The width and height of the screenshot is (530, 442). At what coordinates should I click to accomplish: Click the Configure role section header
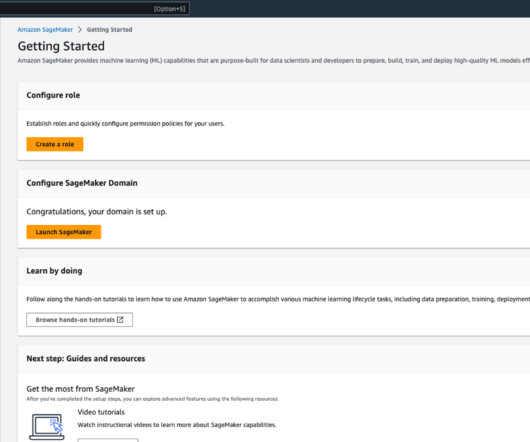[53, 95]
